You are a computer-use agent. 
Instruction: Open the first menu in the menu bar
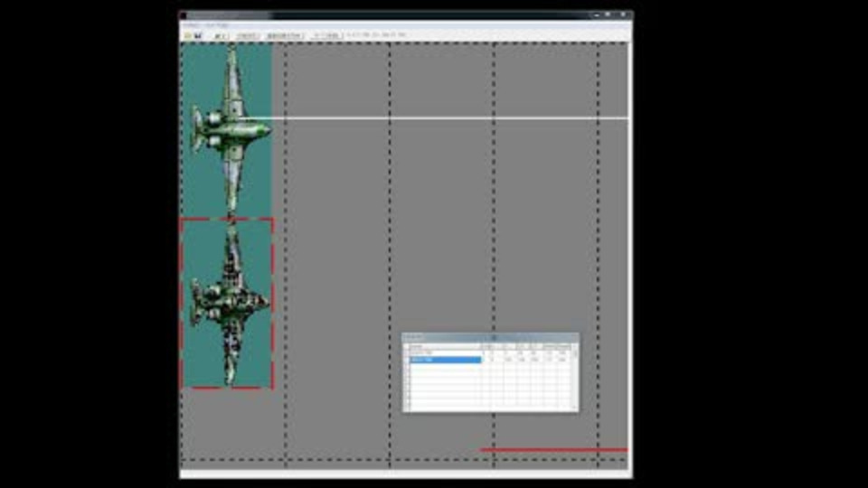[x=191, y=25]
